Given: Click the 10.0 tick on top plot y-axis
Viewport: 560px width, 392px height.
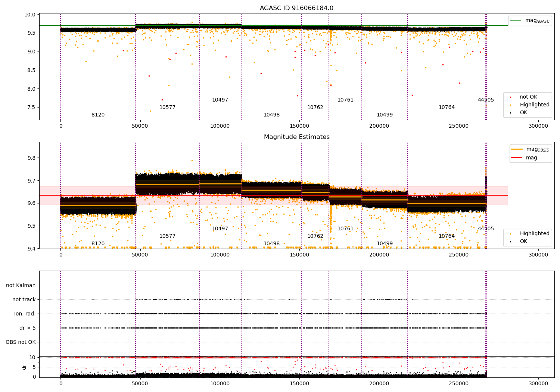Looking at the screenshot, I should coord(31,15).
